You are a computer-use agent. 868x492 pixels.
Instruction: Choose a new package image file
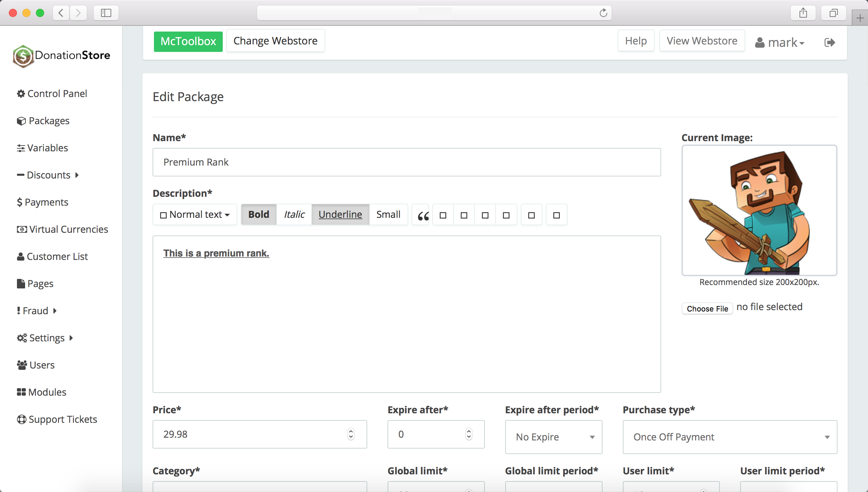707,308
